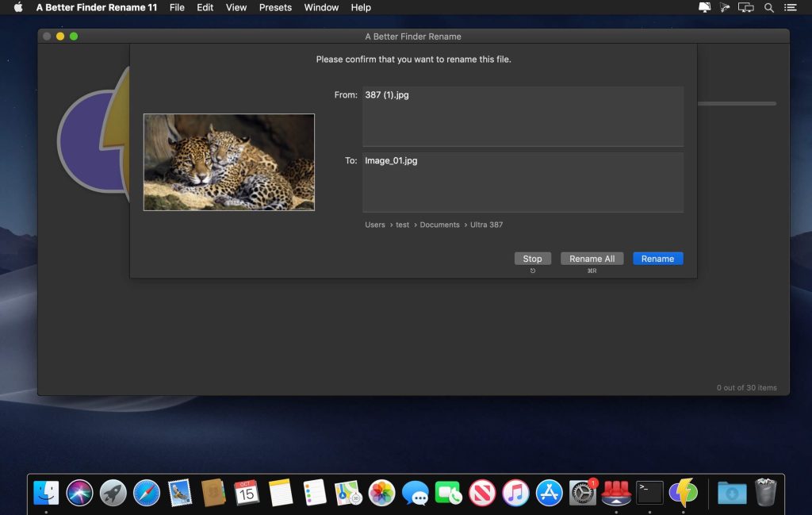Open Terminal from the dock
This screenshot has width=812, height=515.
tap(650, 493)
